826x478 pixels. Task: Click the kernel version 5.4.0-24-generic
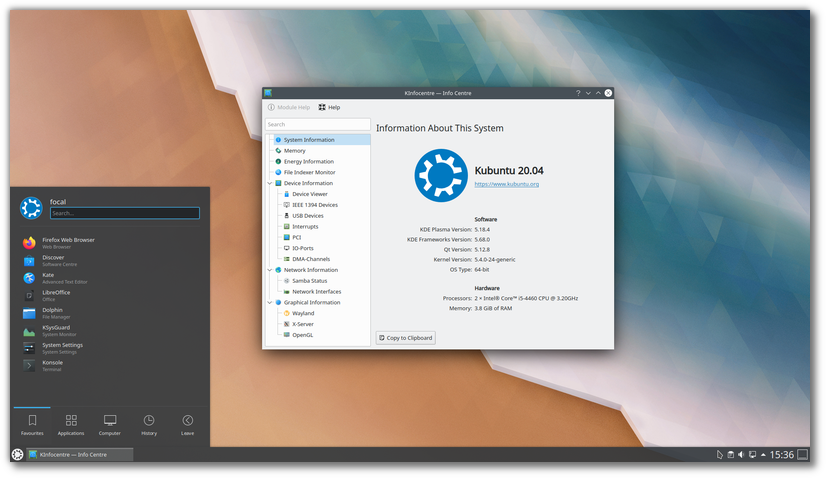tap(495, 259)
